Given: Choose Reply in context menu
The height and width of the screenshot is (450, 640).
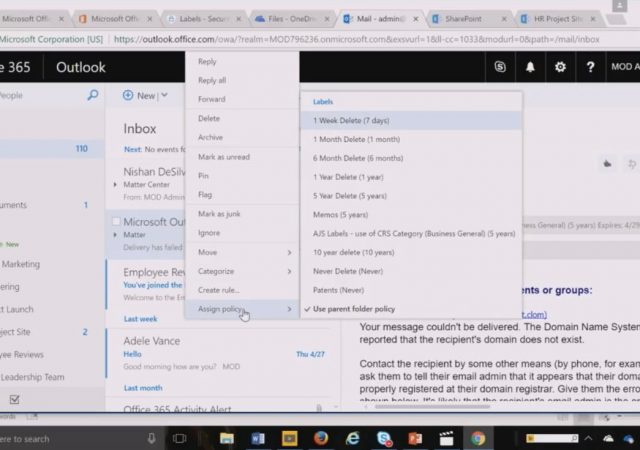Looking at the screenshot, I should (x=242, y=61).
